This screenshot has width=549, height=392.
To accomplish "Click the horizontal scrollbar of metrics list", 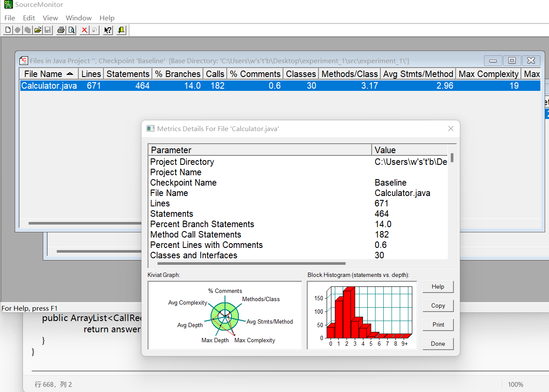I will (x=251, y=263).
